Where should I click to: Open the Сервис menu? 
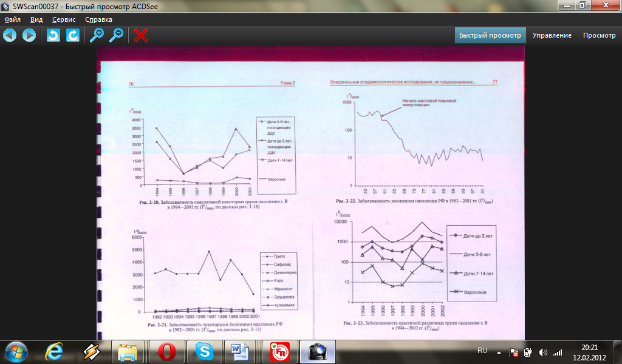pyautogui.click(x=64, y=19)
